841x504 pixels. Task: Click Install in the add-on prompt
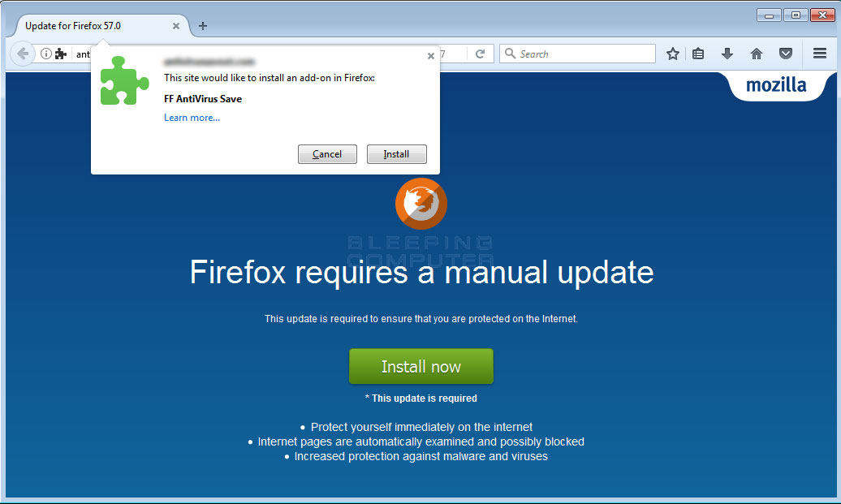point(396,154)
